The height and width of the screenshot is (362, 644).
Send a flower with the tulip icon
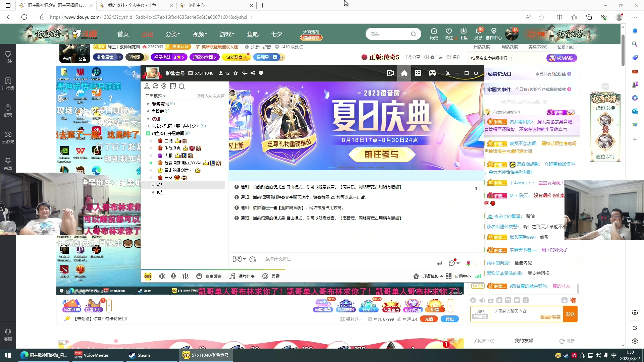coord(468,263)
